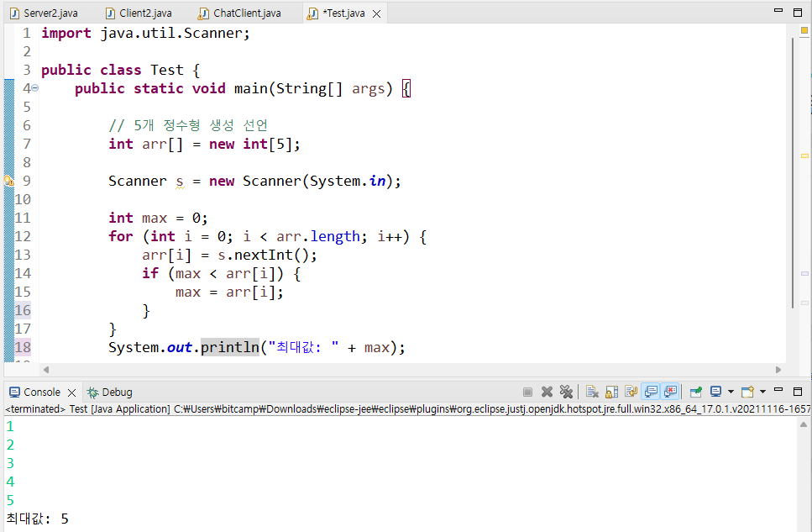
Task: Switch to ChatClient.java editor tab
Action: tap(240, 13)
